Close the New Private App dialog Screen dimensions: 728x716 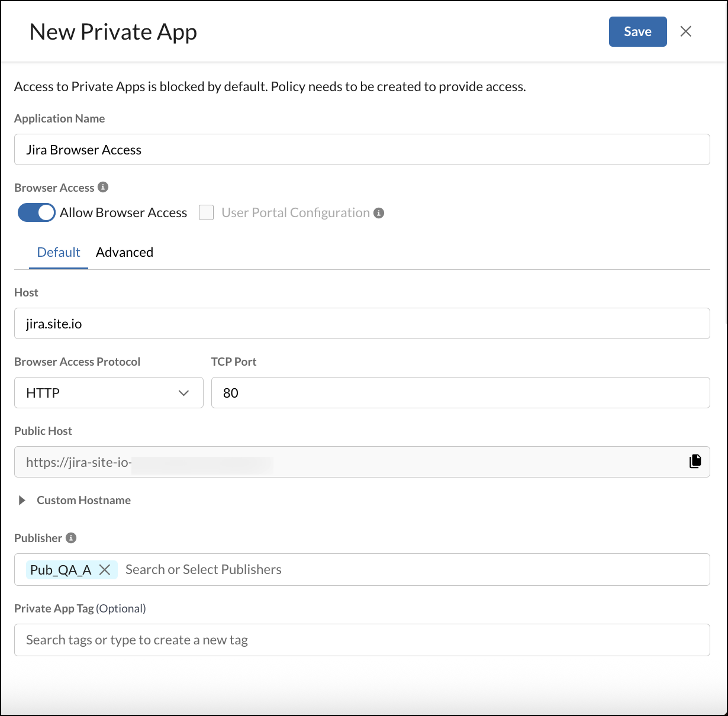tap(685, 31)
